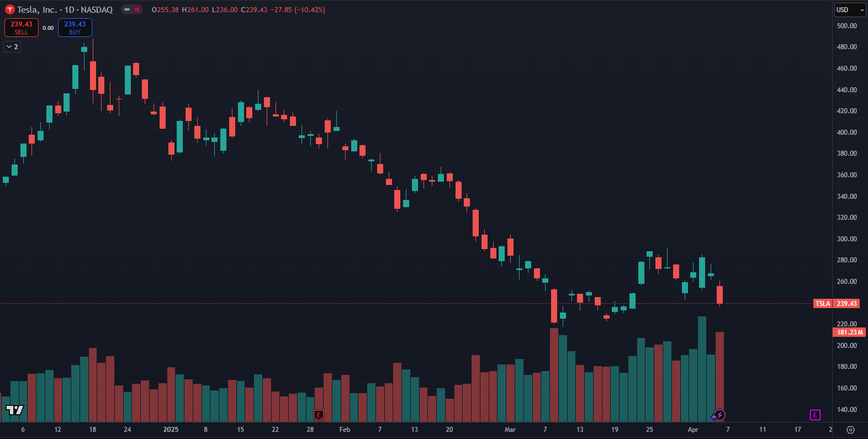Click the red earnings E marker near Jan 28

coord(319,415)
